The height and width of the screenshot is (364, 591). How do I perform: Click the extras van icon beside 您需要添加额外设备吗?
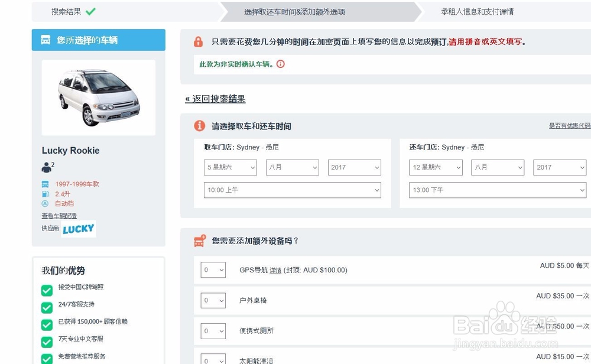point(200,240)
